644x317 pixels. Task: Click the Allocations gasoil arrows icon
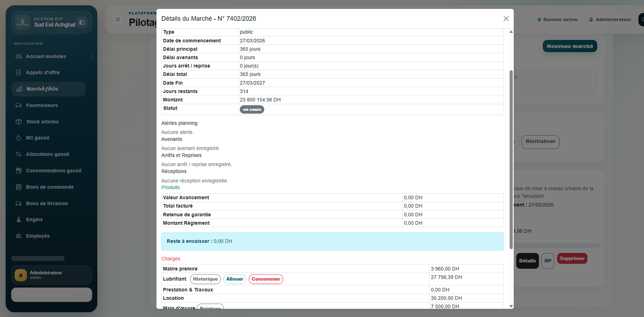tap(19, 154)
